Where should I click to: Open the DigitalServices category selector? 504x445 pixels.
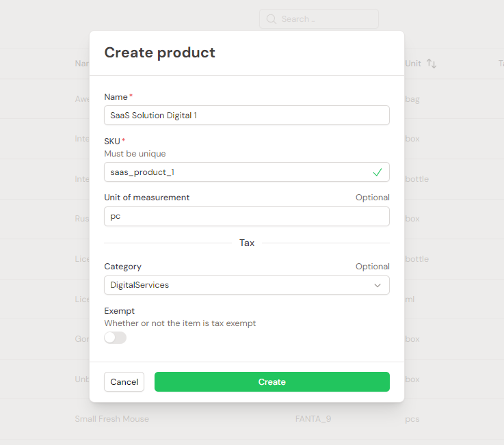pos(247,285)
